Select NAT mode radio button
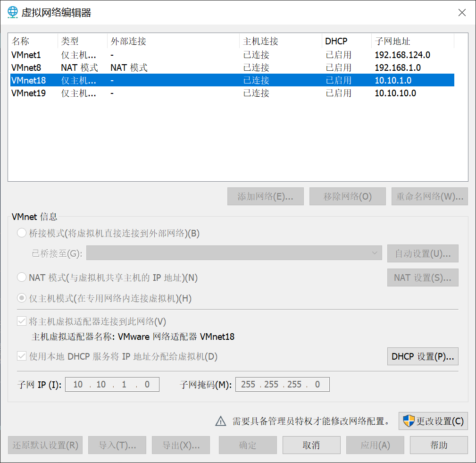This screenshot has height=463, width=476. (22, 278)
